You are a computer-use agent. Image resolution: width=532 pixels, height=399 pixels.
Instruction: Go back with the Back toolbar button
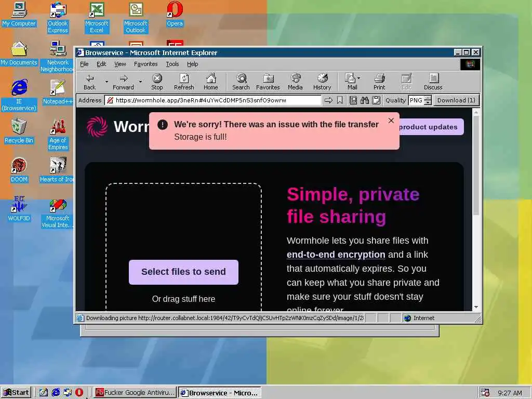coord(89,82)
